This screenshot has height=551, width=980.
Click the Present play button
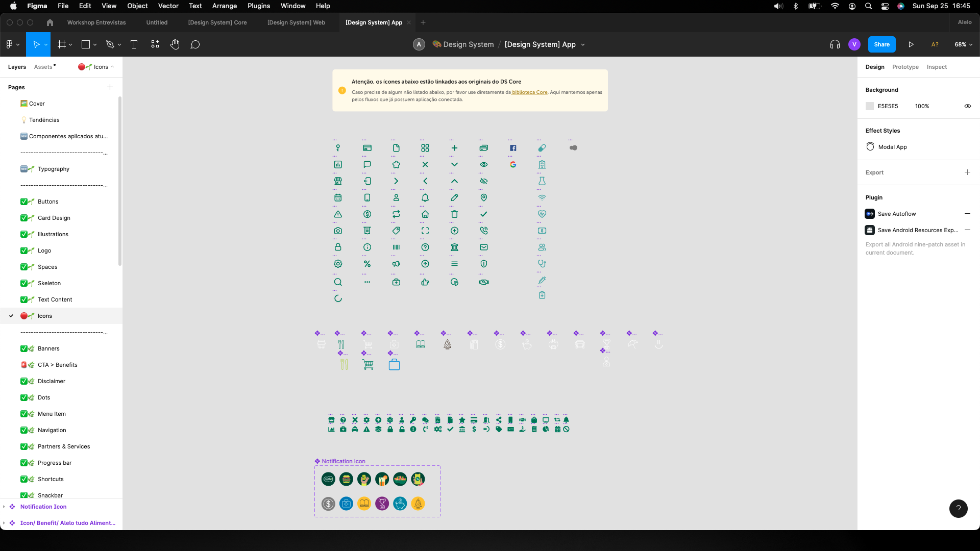click(x=911, y=44)
